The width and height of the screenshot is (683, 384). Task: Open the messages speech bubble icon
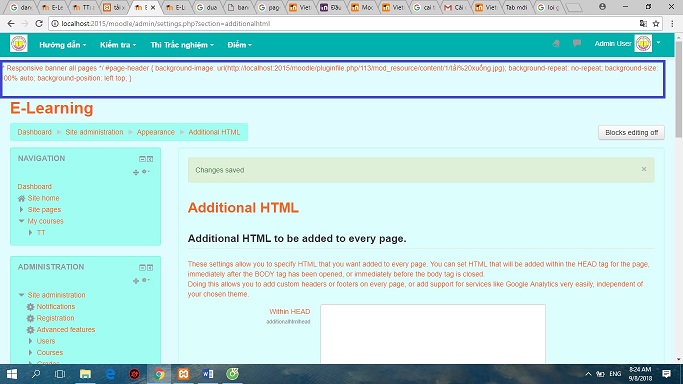[x=577, y=43]
